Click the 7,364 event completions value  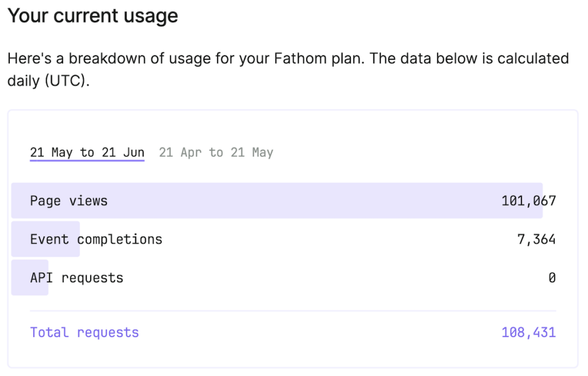[x=536, y=239]
